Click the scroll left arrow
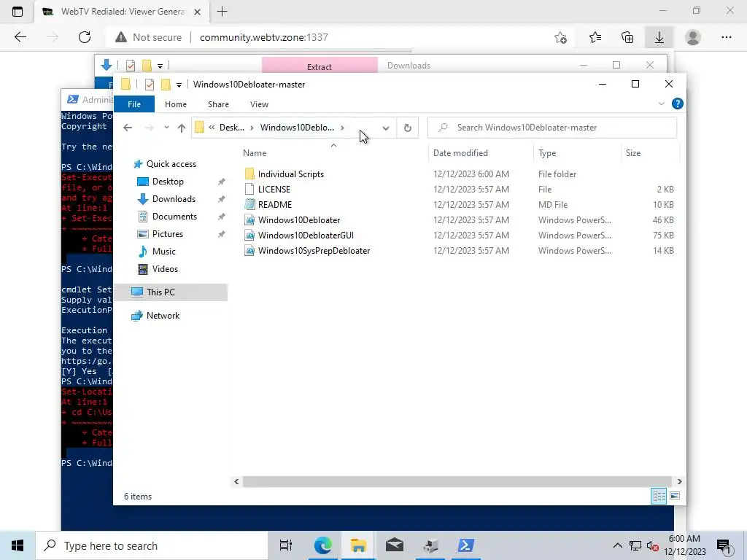Image resolution: width=747 pixels, height=560 pixels. coord(236,481)
